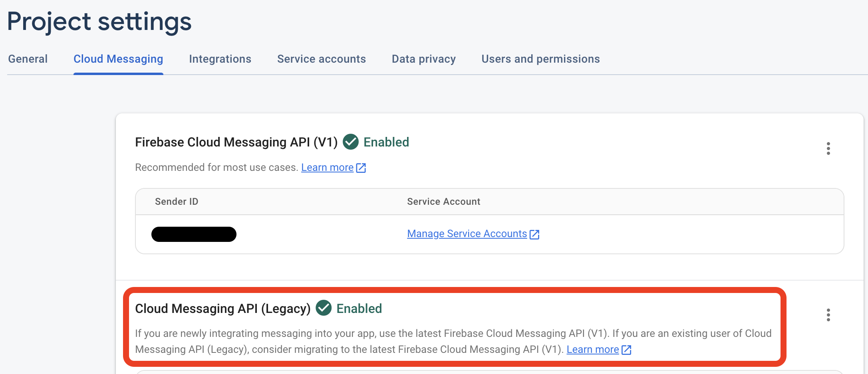Switch to the Data privacy tab
868x374 pixels.
(423, 59)
